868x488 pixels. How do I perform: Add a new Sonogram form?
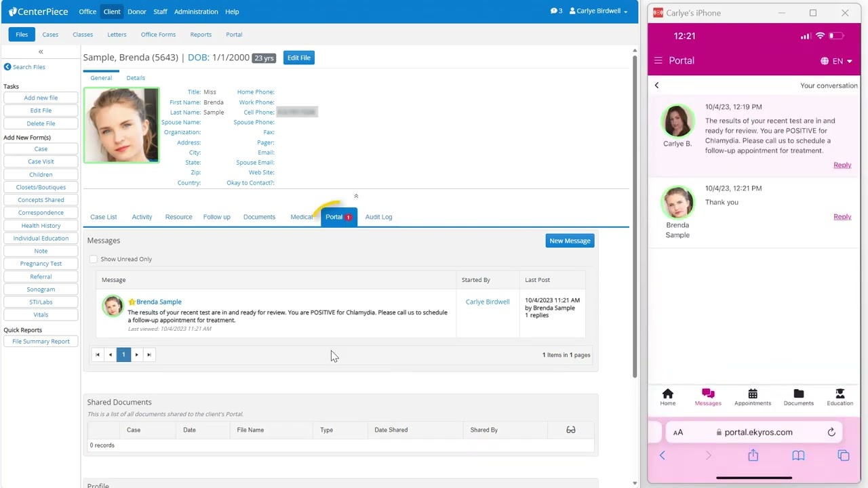coord(41,289)
